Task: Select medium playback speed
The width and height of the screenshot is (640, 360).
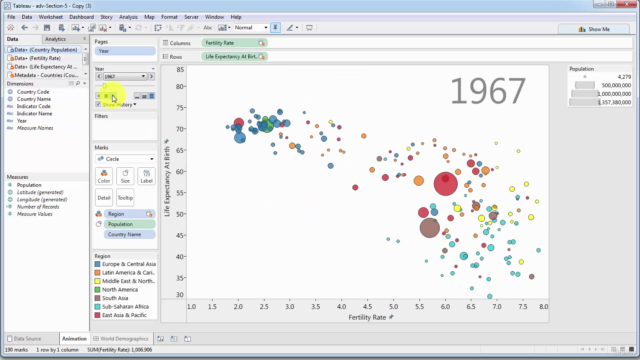Action: click(144, 96)
